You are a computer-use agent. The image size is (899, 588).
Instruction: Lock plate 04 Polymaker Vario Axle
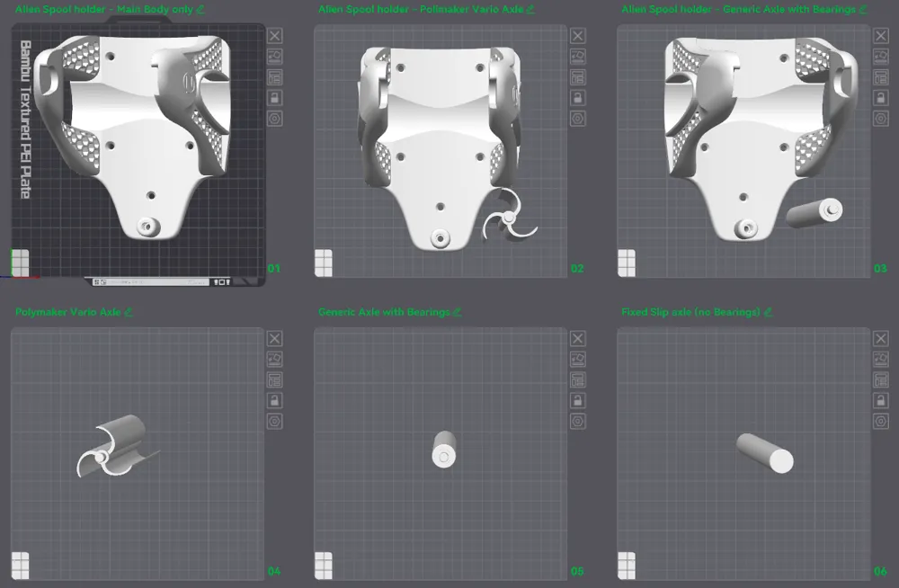[x=275, y=401]
